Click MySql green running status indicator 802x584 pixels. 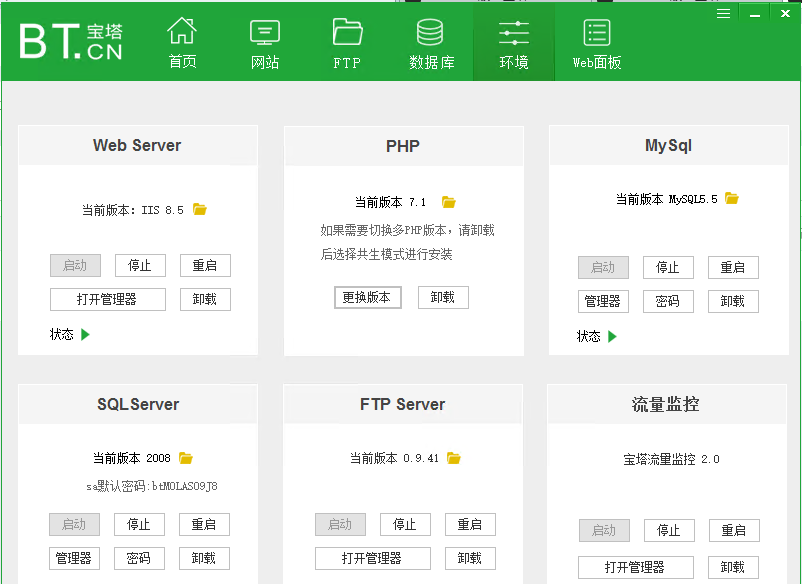click(x=612, y=336)
